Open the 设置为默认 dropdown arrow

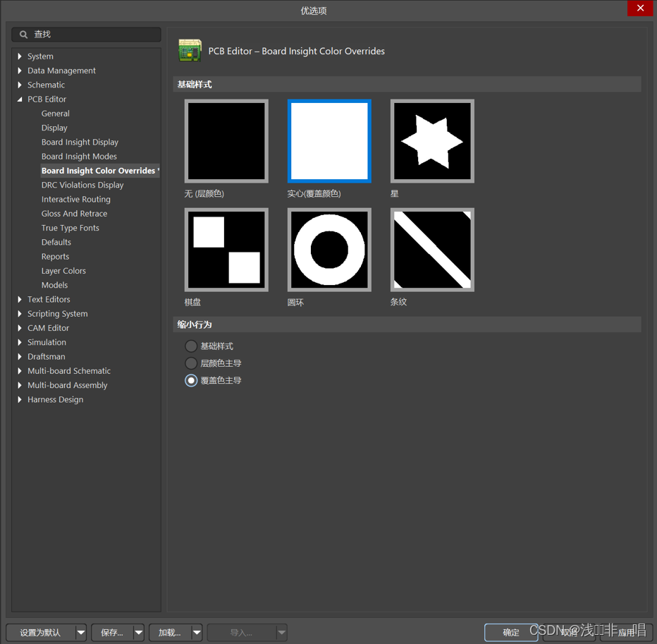(81, 632)
